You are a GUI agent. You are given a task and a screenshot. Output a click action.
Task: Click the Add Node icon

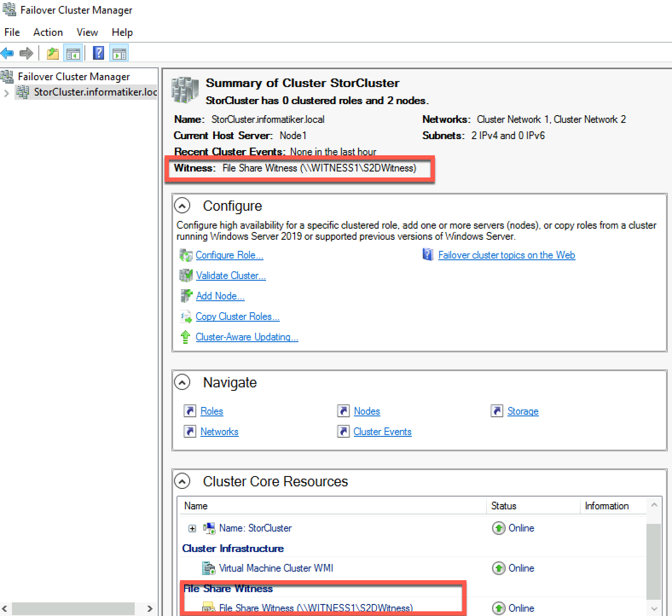click(x=186, y=296)
